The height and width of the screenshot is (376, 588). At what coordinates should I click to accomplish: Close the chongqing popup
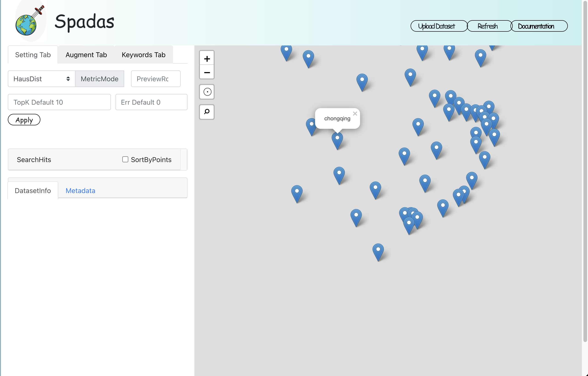[x=355, y=114]
